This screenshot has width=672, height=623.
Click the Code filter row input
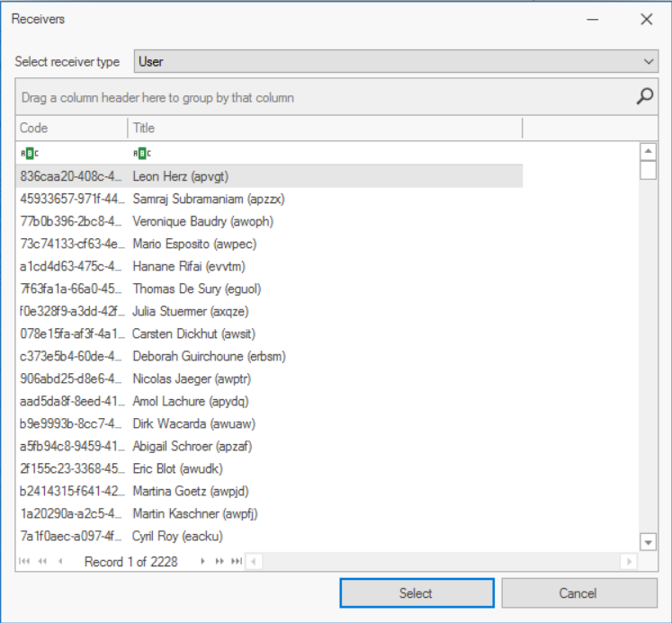[x=72, y=154]
